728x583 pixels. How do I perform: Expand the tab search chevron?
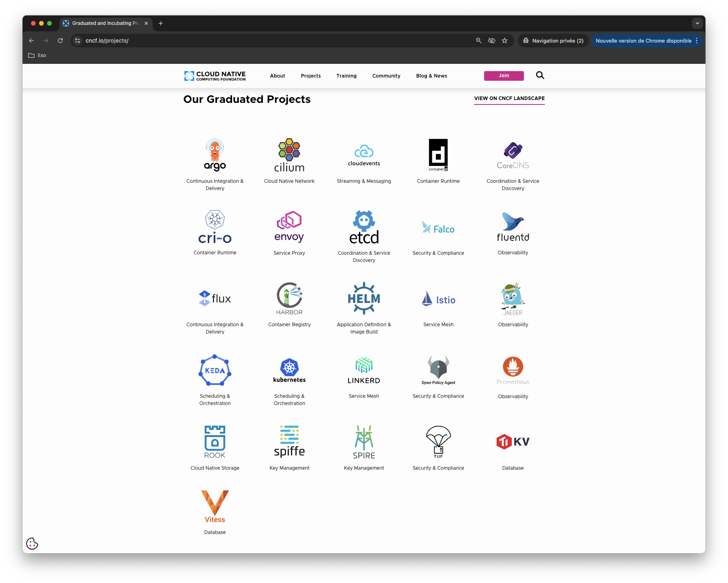click(x=697, y=23)
